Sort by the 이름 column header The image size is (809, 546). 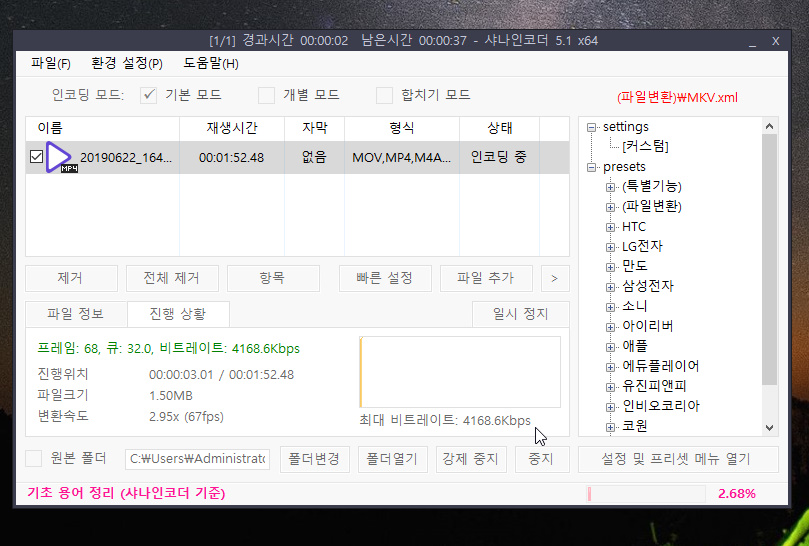pos(102,128)
